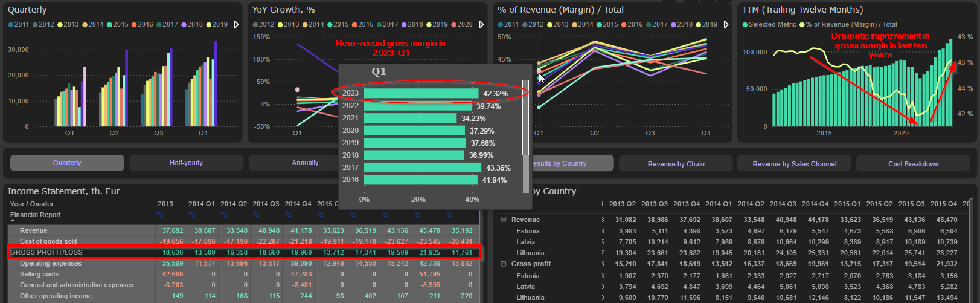Collapse the Gross profit row group
The width and height of the screenshot is (980, 303).
[503, 264]
